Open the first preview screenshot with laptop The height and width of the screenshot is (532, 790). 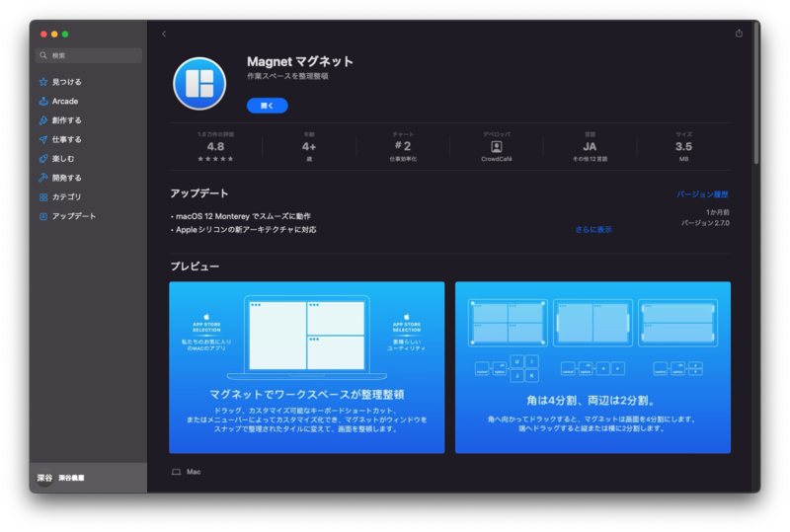pos(307,367)
